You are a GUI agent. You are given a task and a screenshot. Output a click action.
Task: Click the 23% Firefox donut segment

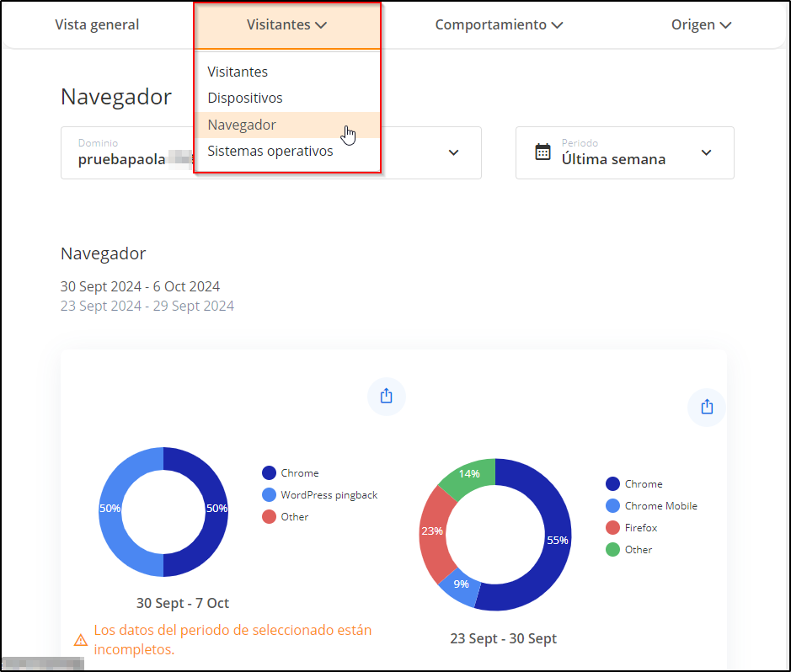tap(433, 532)
